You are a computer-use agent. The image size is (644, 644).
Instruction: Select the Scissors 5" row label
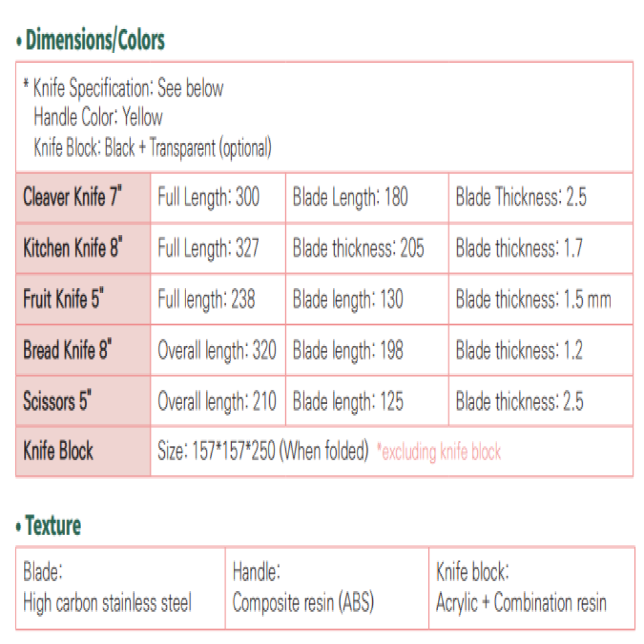coord(57,401)
